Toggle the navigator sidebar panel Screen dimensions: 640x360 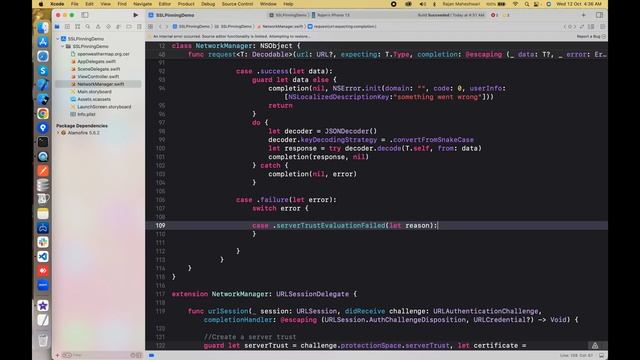(x=84, y=15)
